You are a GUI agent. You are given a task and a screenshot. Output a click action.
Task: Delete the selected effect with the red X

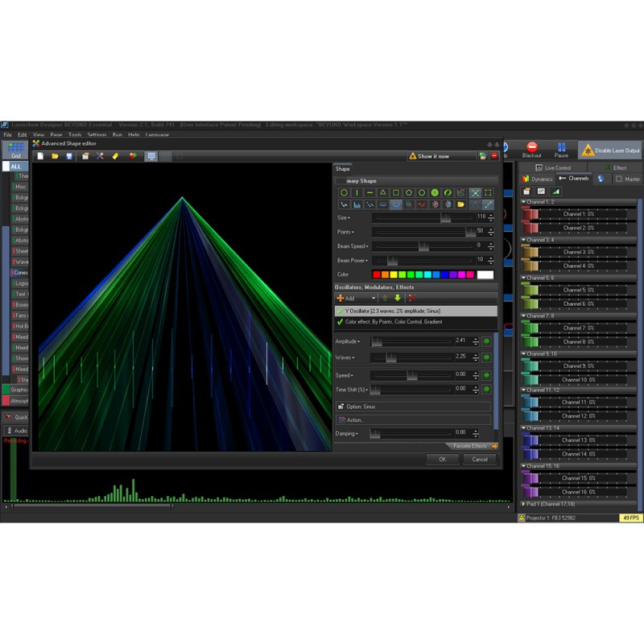[411, 298]
